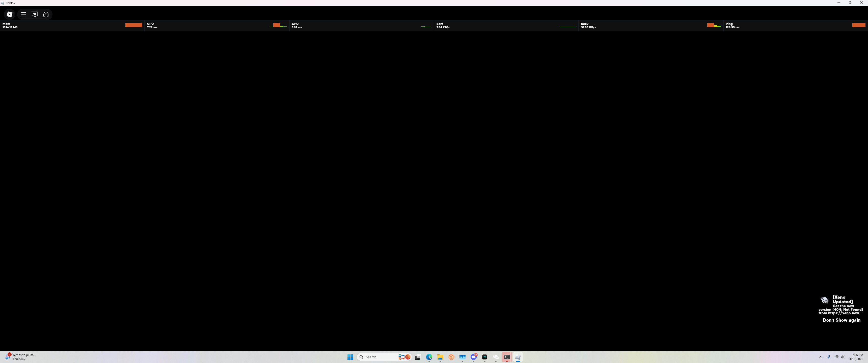Launch Microsoft Edge from the taskbar

429,357
